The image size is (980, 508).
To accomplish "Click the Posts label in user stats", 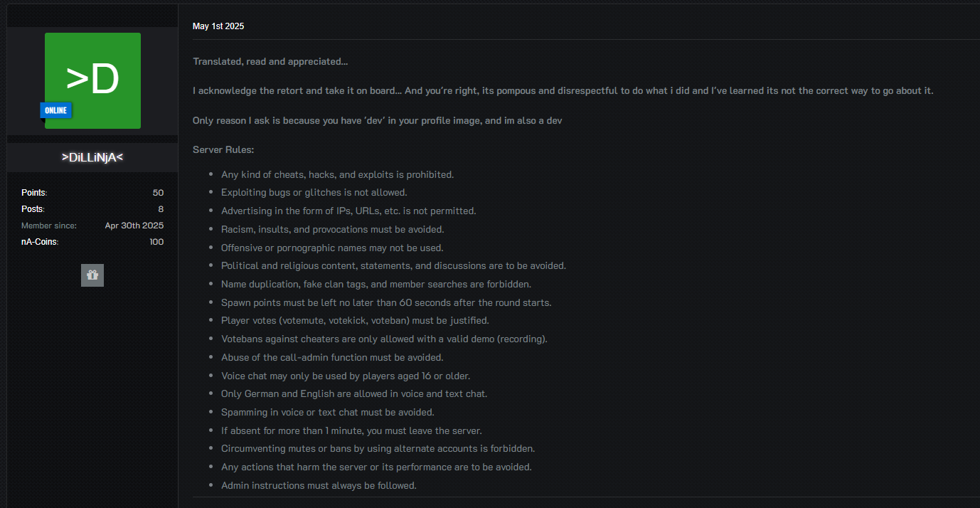I will (x=33, y=209).
